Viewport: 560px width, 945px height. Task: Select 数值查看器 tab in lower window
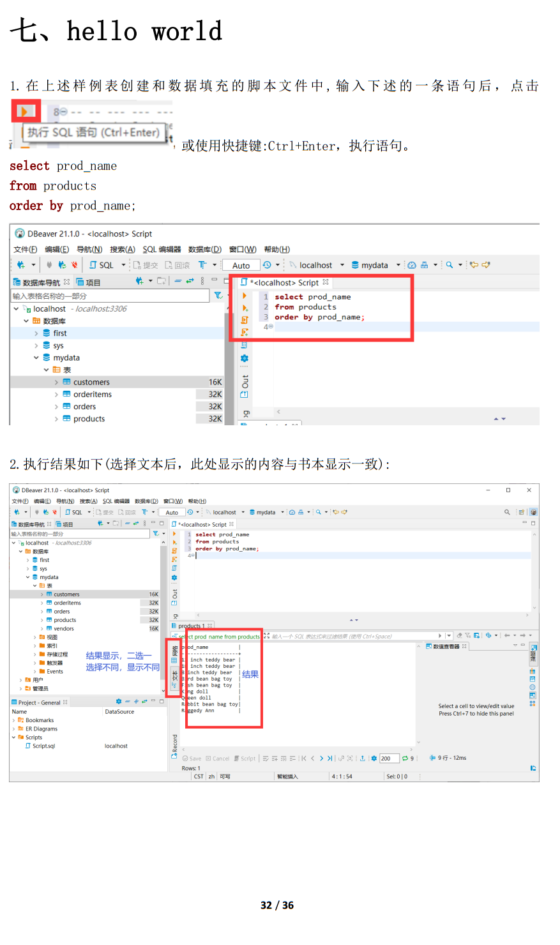(x=446, y=646)
